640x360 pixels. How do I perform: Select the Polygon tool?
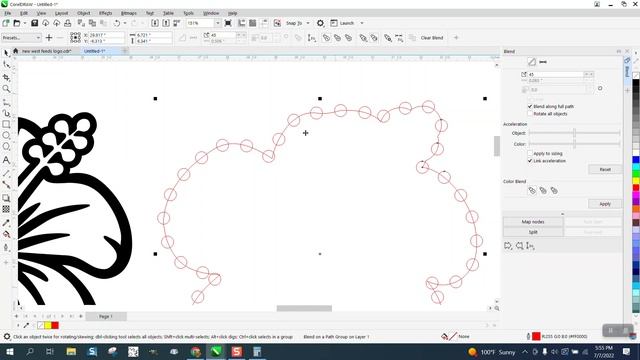pos(6,147)
